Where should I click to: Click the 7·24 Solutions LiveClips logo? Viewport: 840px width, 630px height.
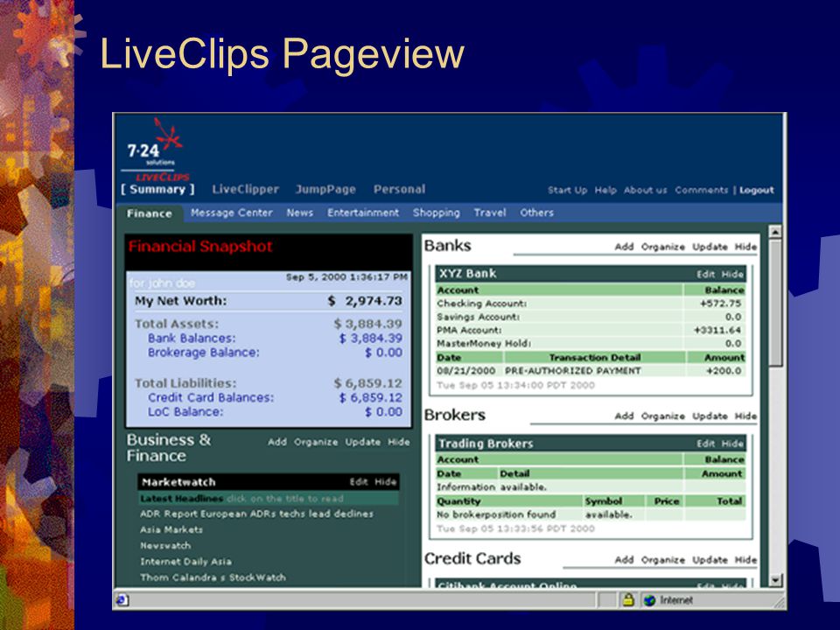tap(156, 150)
